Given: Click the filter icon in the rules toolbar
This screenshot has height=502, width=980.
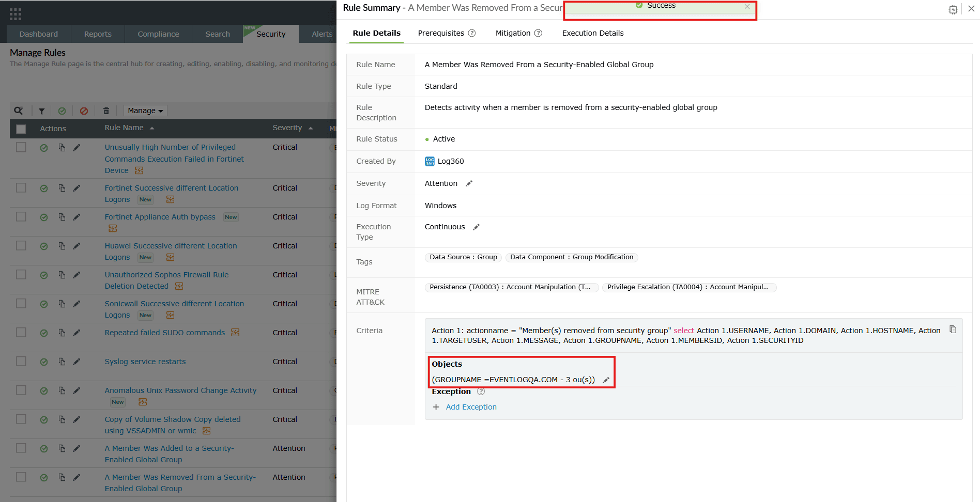Looking at the screenshot, I should (x=41, y=111).
